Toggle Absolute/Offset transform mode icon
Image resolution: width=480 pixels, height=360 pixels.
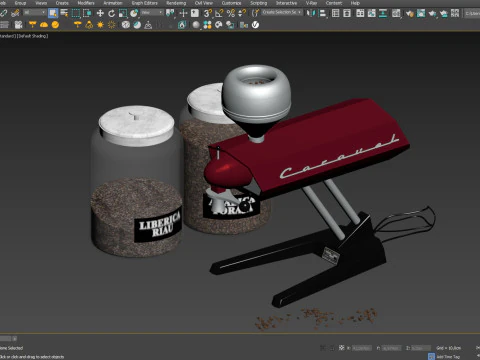342,348
